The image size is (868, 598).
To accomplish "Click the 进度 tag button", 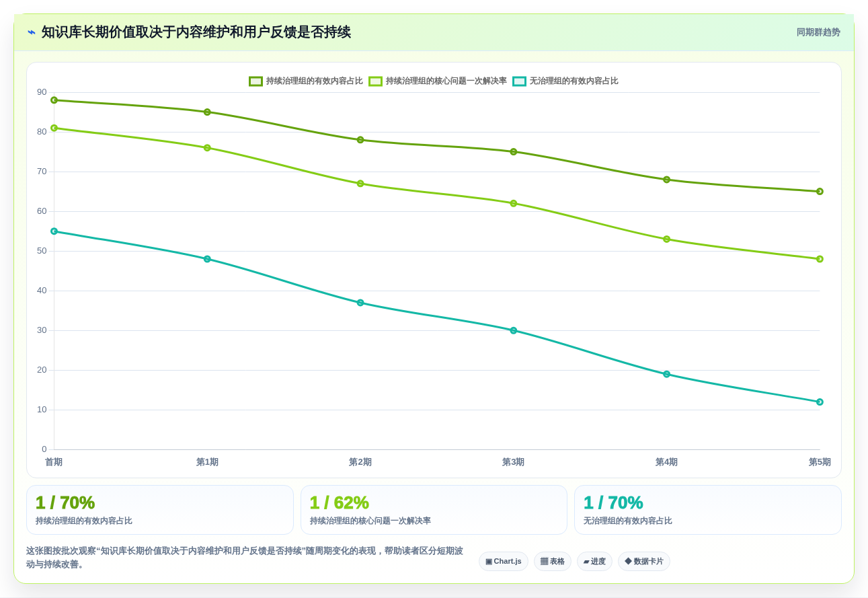I will coord(594,561).
